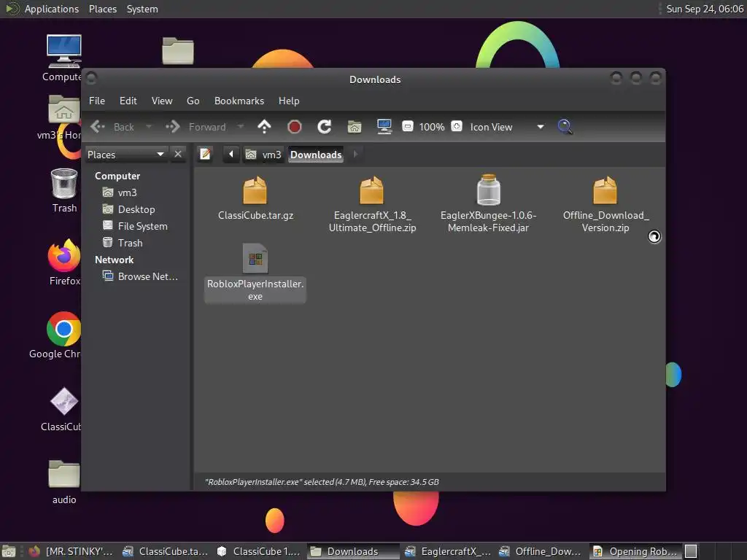
Task: Select the ClassiCube.tar.gz archive file
Action: tap(255, 198)
